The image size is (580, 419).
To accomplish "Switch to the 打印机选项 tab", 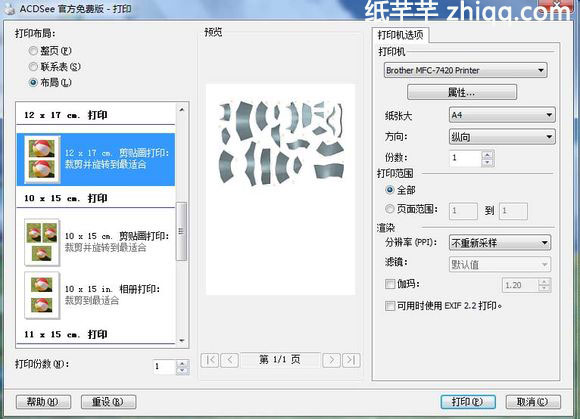I will (x=400, y=35).
